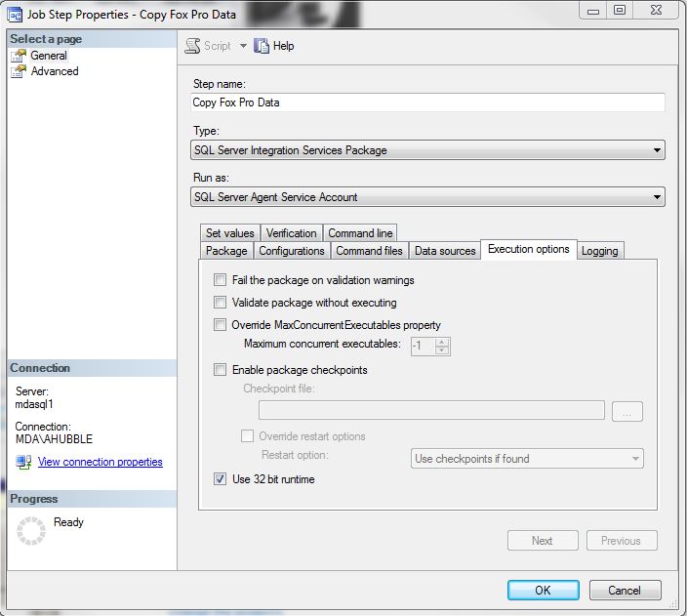The height and width of the screenshot is (616, 687).
Task: Check Override MaxConcurrentExecutables property
Action: [x=220, y=324]
